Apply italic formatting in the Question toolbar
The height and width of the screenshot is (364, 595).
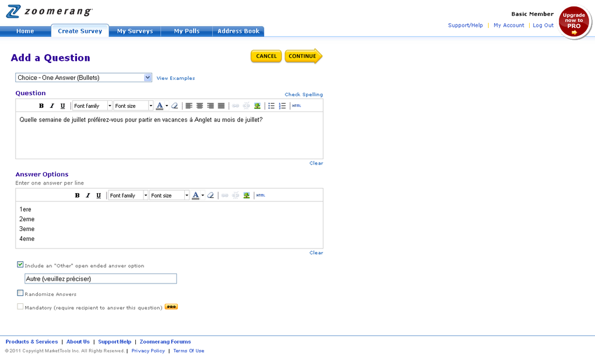coord(51,106)
